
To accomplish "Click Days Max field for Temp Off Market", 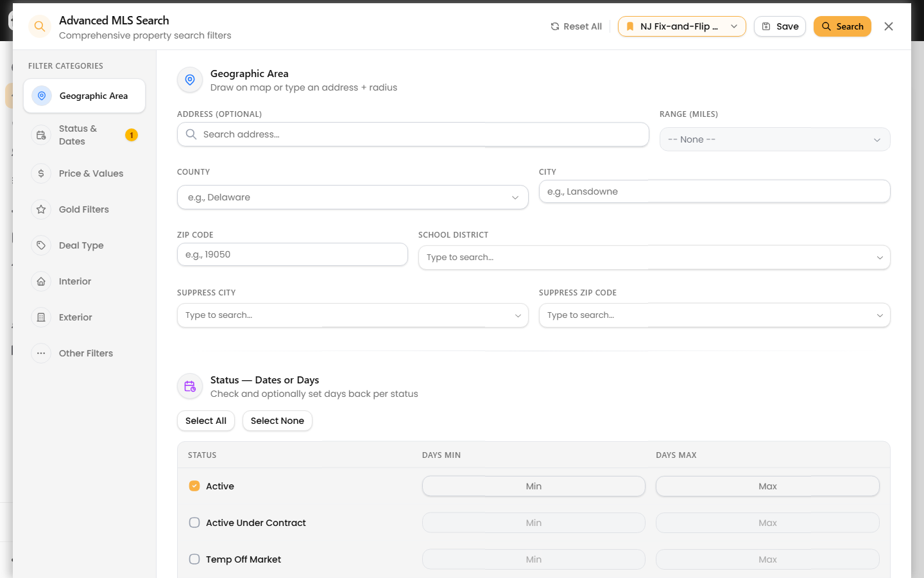I will (767, 559).
